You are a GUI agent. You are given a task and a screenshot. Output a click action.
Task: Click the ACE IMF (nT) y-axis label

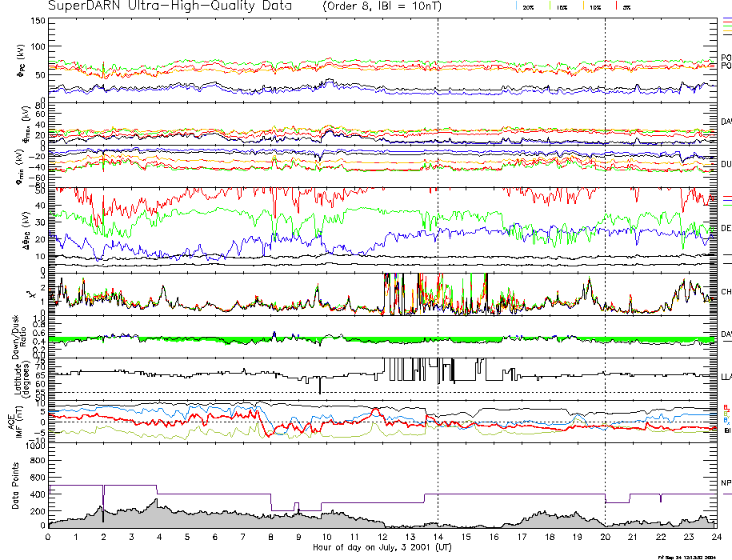click(x=15, y=420)
